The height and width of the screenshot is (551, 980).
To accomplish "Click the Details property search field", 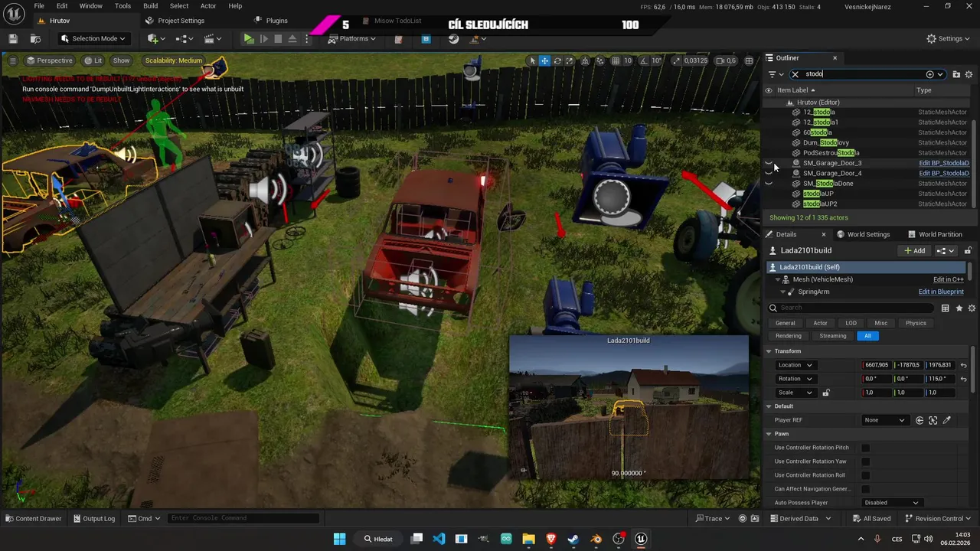I will click(851, 308).
